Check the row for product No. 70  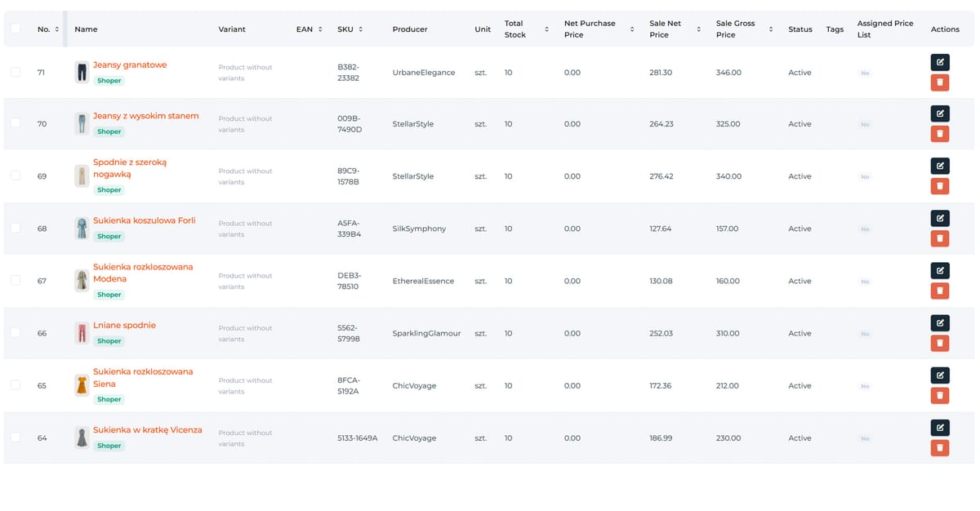16,123
